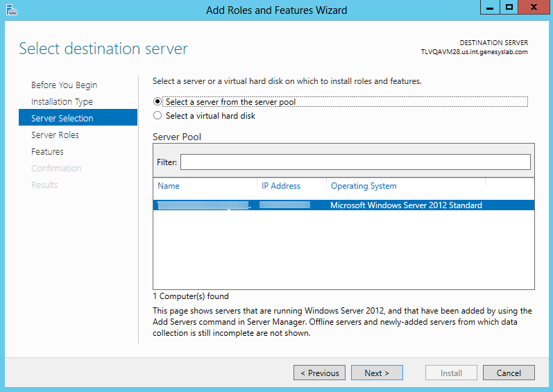Minimize the wizard window
This screenshot has width=553, height=392.
click(490, 8)
